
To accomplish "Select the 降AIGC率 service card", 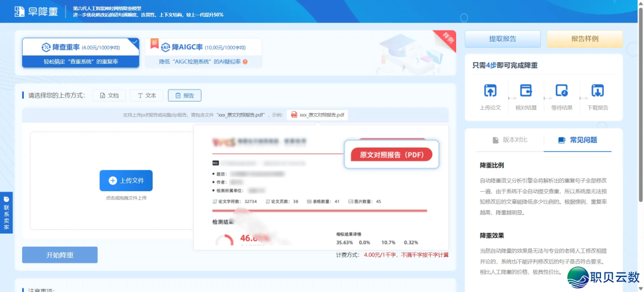I will tap(203, 53).
